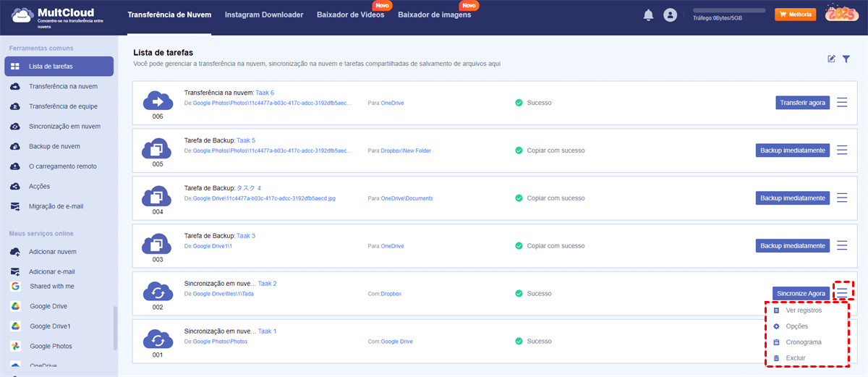Click the Copiar com sucesso status of Taak 5

556,151
